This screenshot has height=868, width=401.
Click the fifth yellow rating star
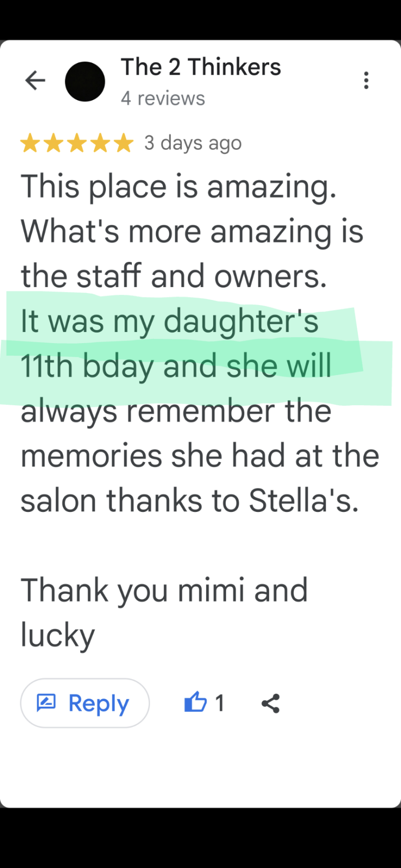pyautogui.click(x=123, y=143)
